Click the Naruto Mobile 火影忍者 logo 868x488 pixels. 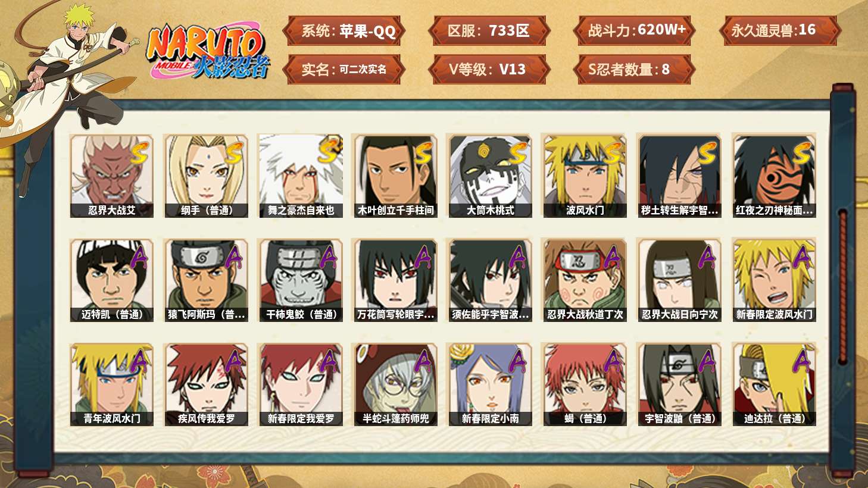(x=208, y=52)
